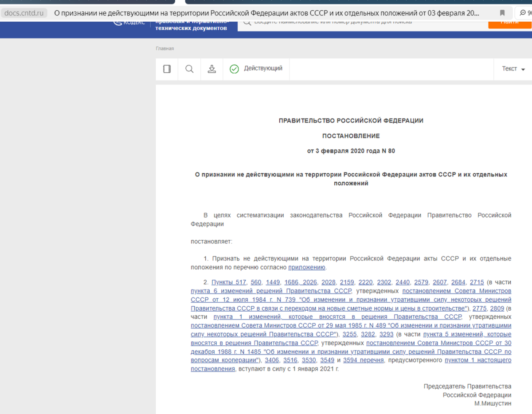Image resolution: width=532 pixels, height=414 pixels.
Task: Open the 3594 перечня link
Action: [363, 360]
